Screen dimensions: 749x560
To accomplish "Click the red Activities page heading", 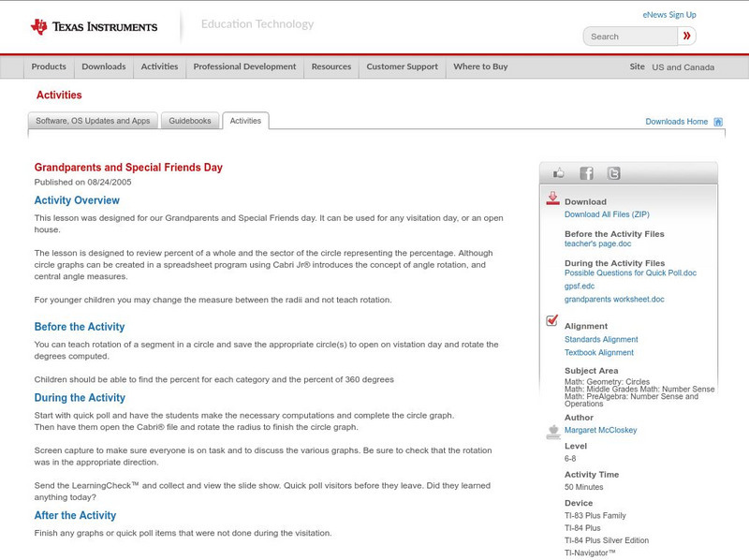I will [x=59, y=96].
